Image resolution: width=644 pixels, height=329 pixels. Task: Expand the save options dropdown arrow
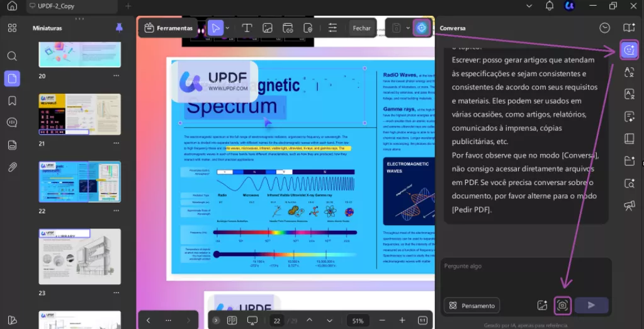[x=408, y=28]
